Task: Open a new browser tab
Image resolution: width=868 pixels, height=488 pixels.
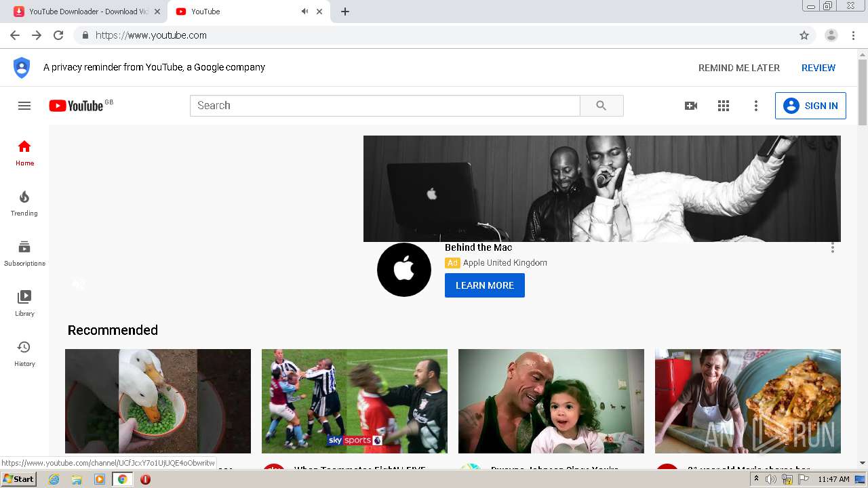Action: (345, 12)
